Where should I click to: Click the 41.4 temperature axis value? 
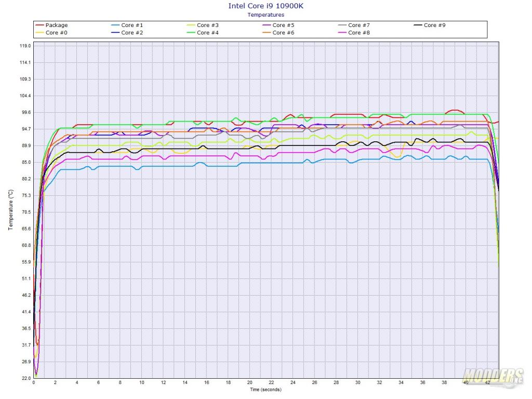tap(26, 312)
